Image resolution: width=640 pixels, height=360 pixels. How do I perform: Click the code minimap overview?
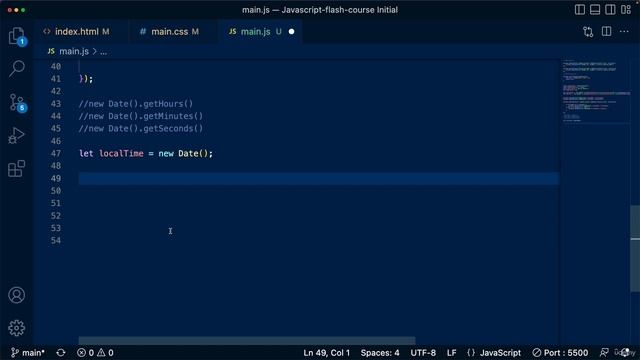[x=595, y=91]
